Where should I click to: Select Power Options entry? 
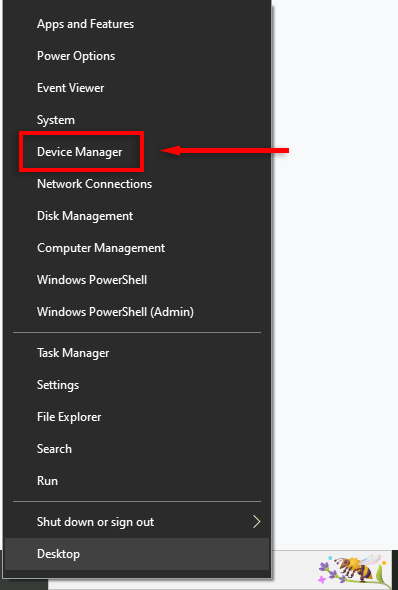pyautogui.click(x=137, y=56)
